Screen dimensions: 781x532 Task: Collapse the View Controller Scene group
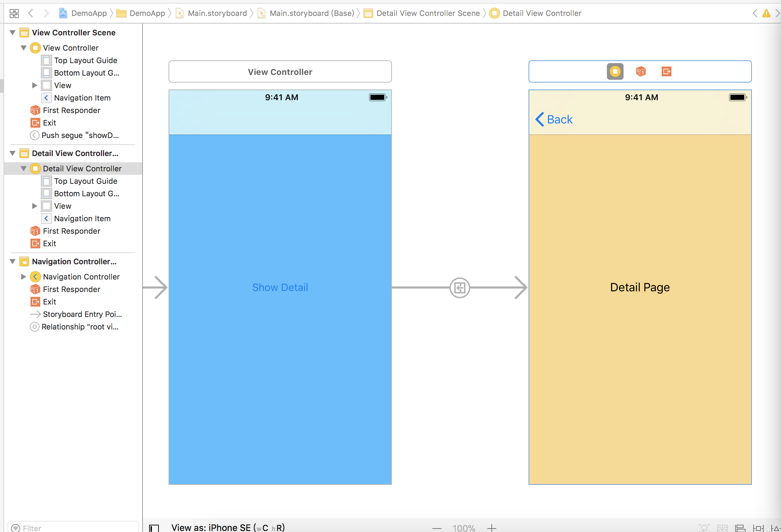12,33
